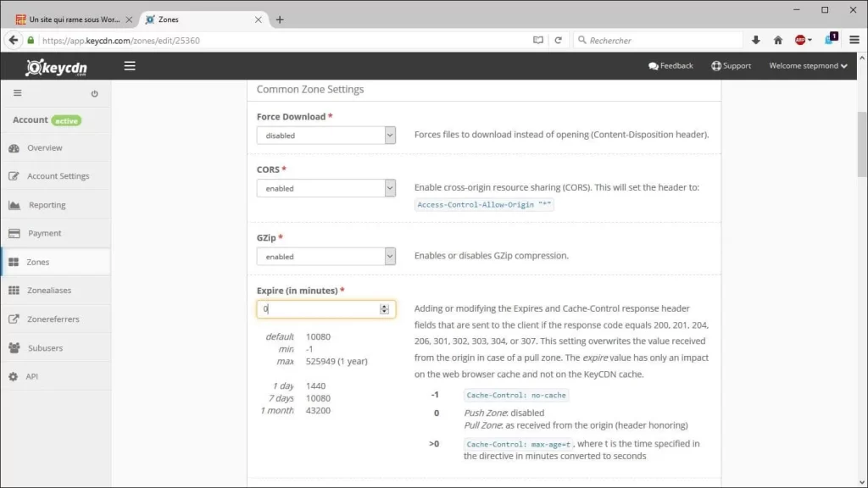Open the Overview dashboard icon

(x=14, y=148)
